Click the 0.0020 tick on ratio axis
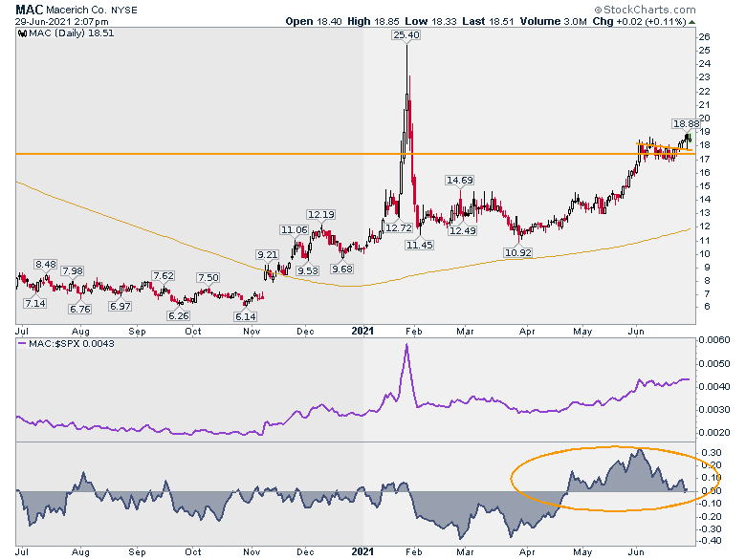The width and height of the screenshot is (746, 560). (x=714, y=433)
